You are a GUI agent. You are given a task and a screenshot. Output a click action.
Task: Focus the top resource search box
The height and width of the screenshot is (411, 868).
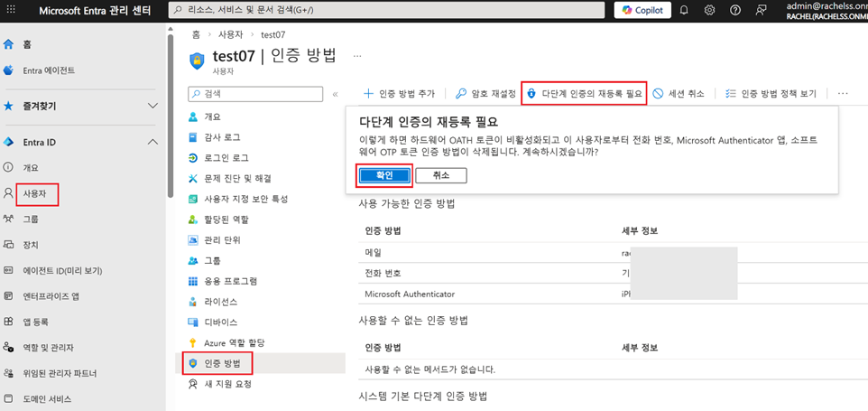(386, 10)
